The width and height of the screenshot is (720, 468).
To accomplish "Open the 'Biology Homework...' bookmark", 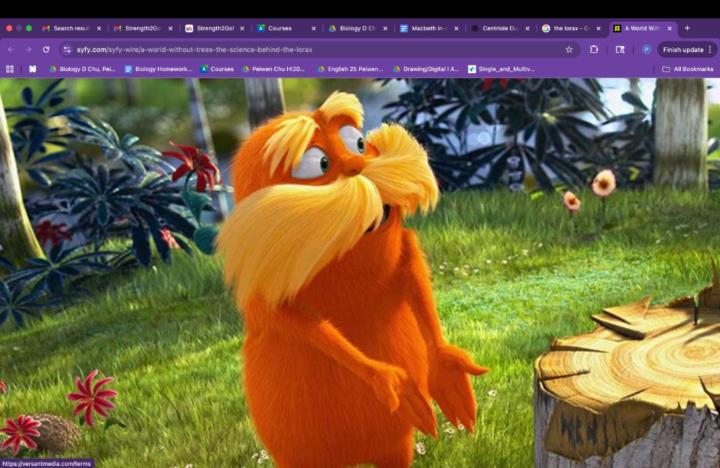I will tap(158, 69).
